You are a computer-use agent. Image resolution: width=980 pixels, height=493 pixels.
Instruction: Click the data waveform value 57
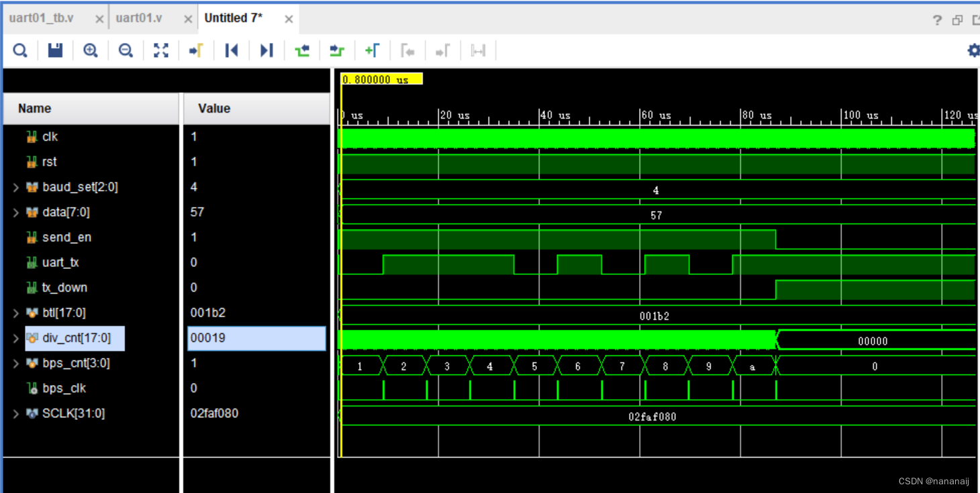pos(656,216)
